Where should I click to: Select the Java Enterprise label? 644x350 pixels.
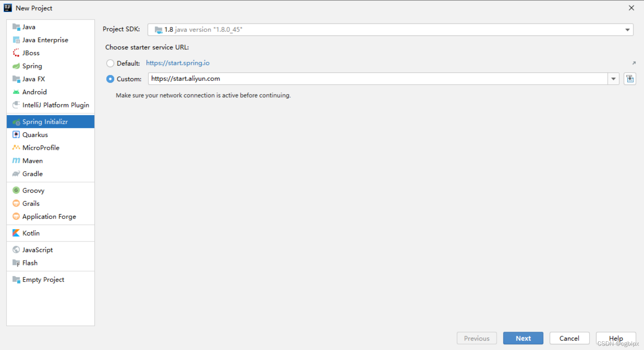[x=45, y=40]
